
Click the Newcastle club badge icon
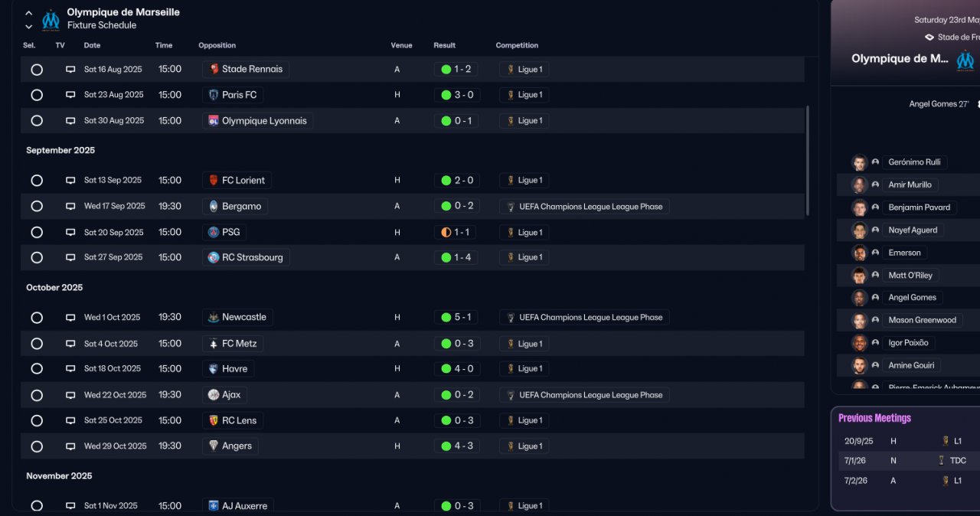click(214, 317)
